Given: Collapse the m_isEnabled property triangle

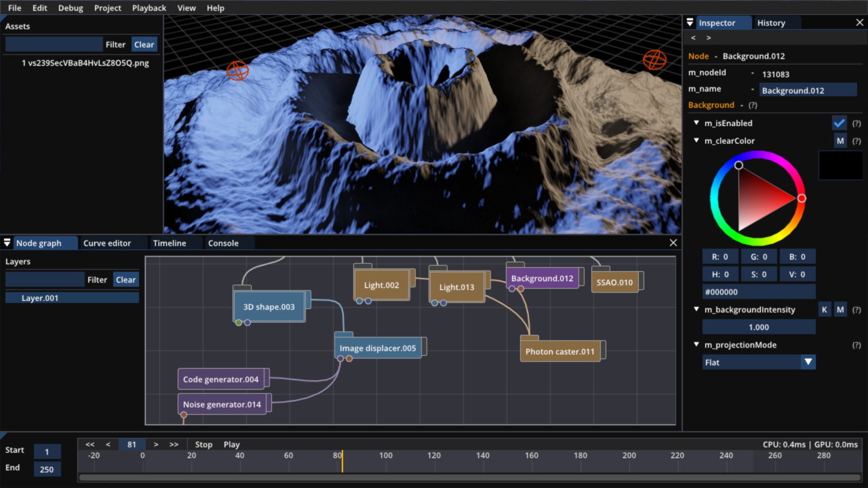Looking at the screenshot, I should 696,123.
